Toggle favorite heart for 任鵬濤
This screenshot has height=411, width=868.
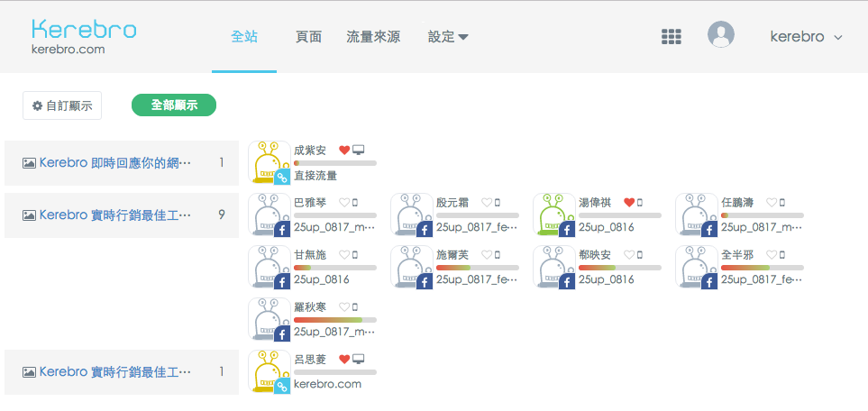[772, 203]
